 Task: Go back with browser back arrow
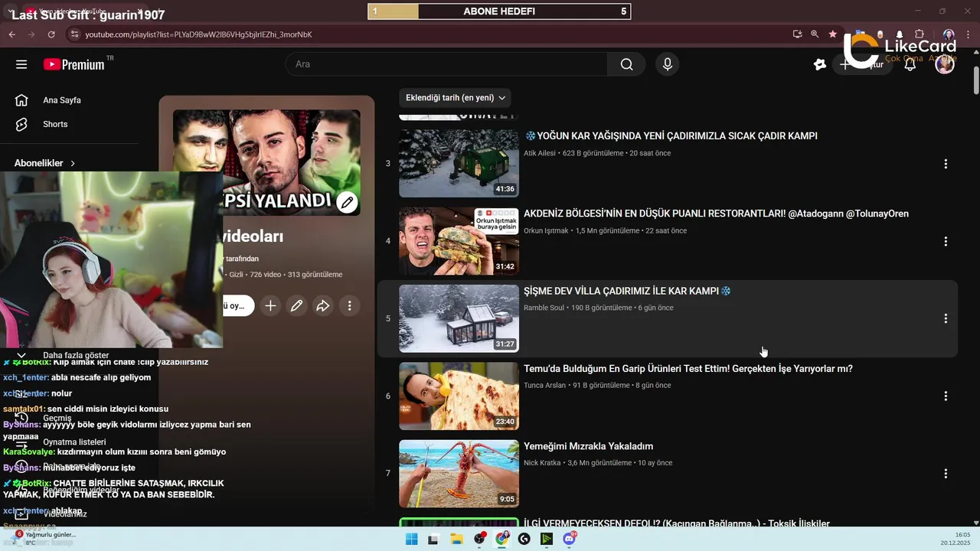tap(11, 34)
